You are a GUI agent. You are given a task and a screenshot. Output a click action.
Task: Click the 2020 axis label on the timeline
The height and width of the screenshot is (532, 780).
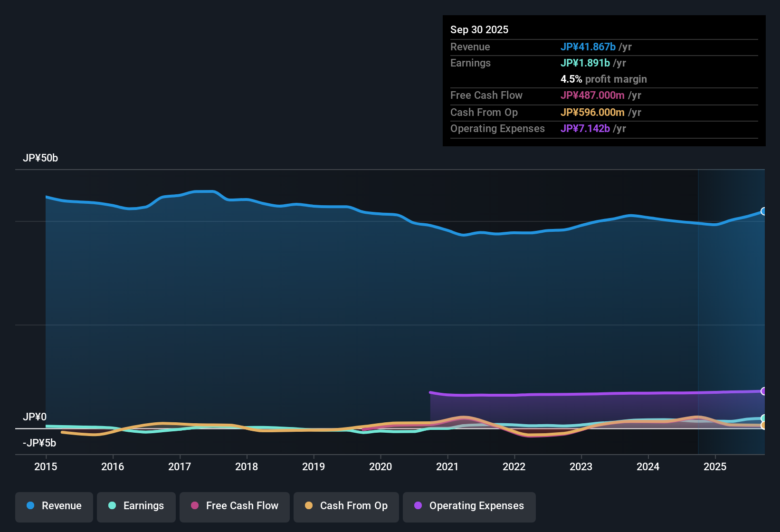380,467
